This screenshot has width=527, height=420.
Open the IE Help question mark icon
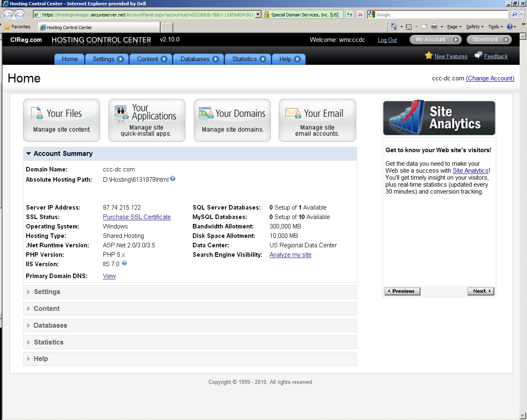click(x=509, y=27)
